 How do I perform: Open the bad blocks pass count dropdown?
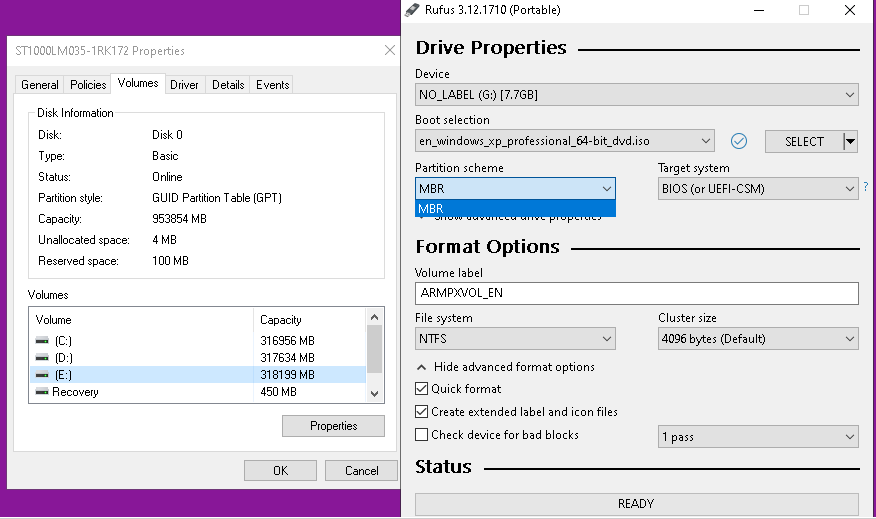tap(758, 436)
